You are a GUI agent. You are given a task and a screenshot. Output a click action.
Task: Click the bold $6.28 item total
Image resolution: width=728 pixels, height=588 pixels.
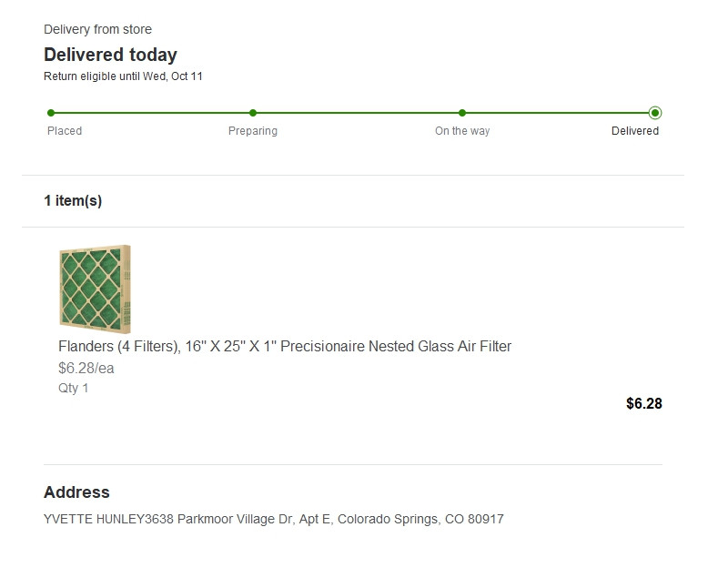643,403
